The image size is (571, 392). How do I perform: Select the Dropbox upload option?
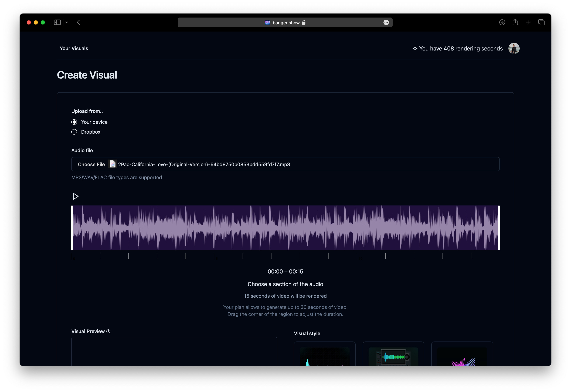click(x=74, y=132)
